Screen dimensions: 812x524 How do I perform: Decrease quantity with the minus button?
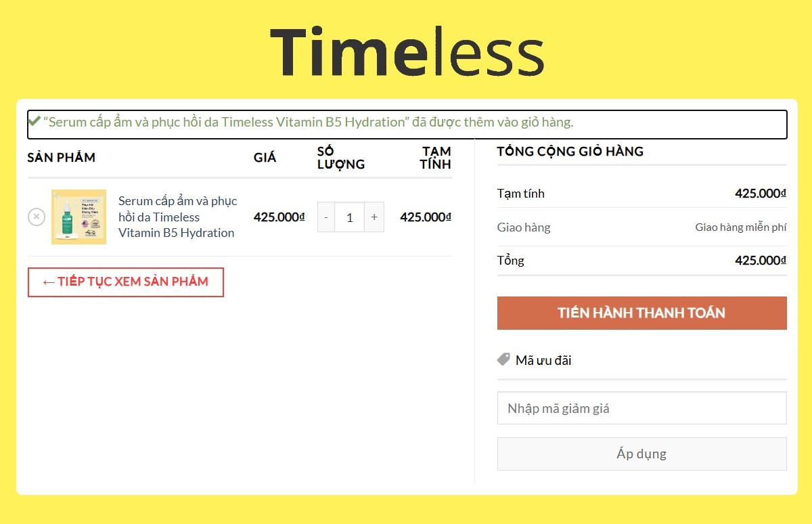[x=325, y=217]
